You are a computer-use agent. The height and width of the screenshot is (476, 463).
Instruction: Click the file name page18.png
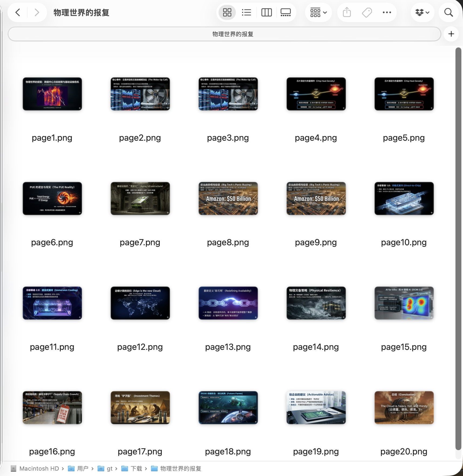click(x=228, y=452)
